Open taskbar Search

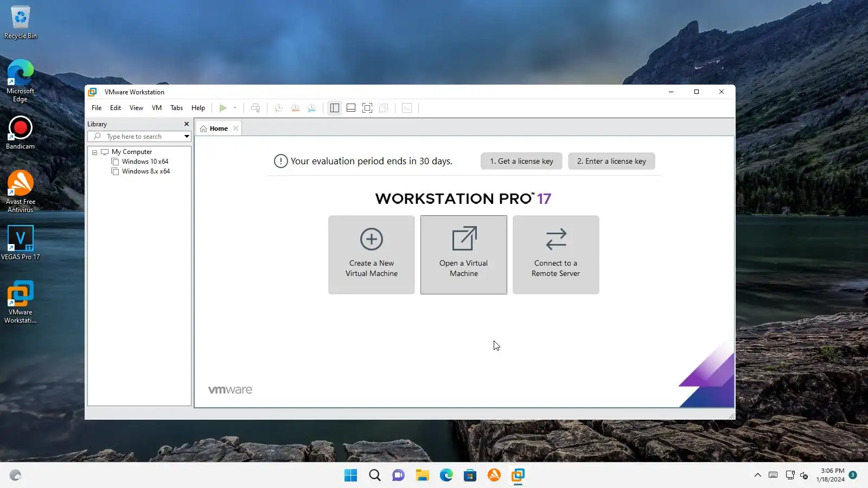pyautogui.click(x=375, y=476)
